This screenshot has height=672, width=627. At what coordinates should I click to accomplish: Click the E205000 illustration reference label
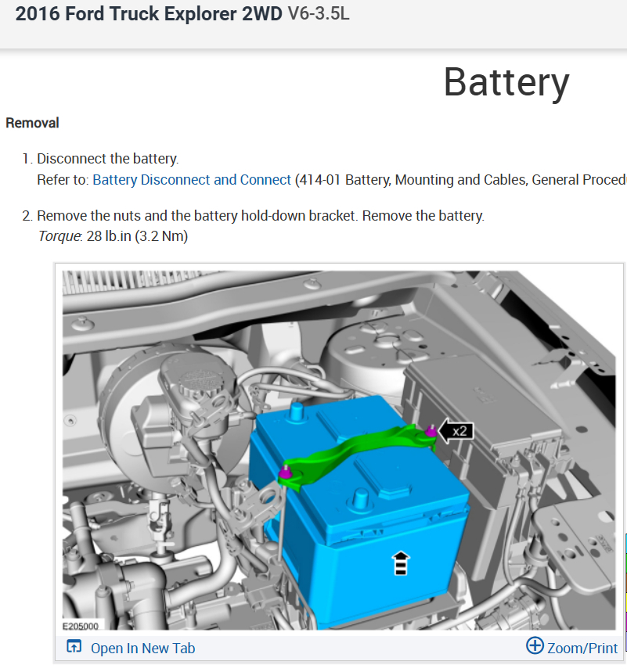point(80,626)
